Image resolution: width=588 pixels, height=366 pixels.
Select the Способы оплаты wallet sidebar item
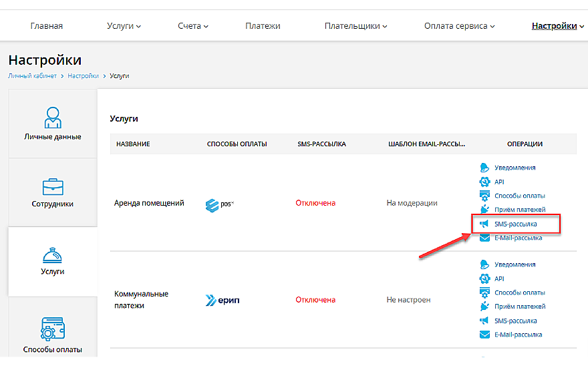click(x=53, y=335)
